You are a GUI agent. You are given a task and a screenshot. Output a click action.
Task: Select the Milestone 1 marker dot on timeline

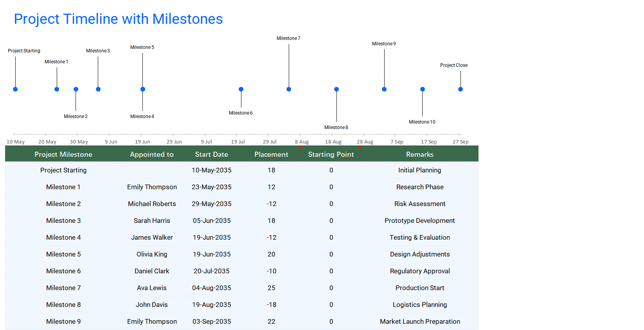tap(57, 89)
